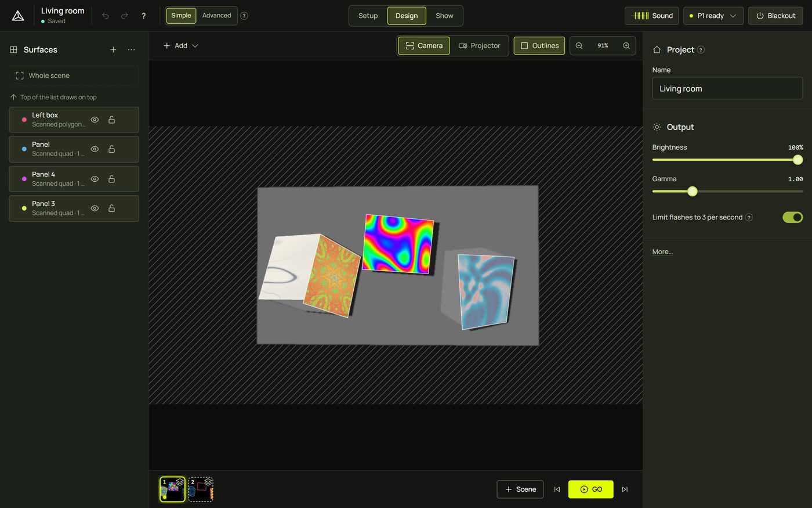The image size is (812, 508).
Task: Jump to previous scene
Action: coord(557,489)
